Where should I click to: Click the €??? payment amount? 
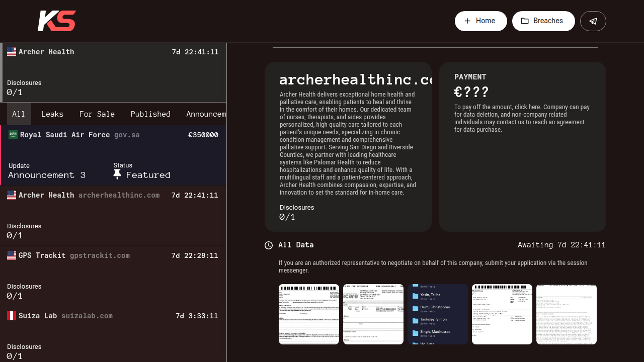[x=471, y=92]
